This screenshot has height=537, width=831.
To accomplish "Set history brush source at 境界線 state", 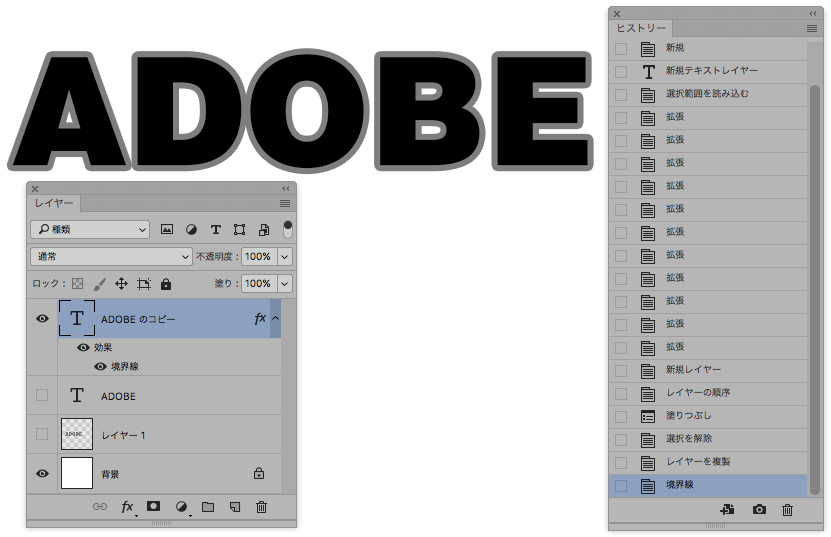I will [x=621, y=486].
